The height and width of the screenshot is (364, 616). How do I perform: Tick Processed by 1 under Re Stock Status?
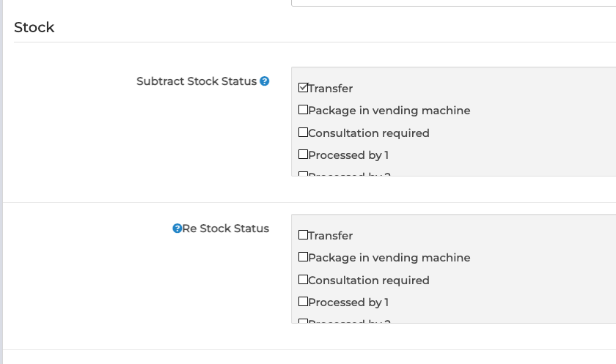pos(303,302)
